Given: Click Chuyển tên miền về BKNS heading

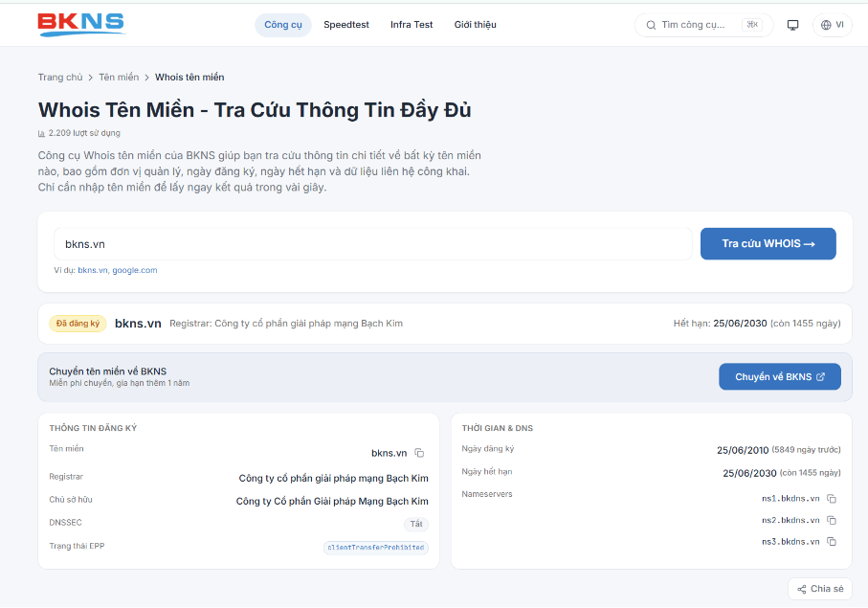Looking at the screenshot, I should (x=108, y=371).
